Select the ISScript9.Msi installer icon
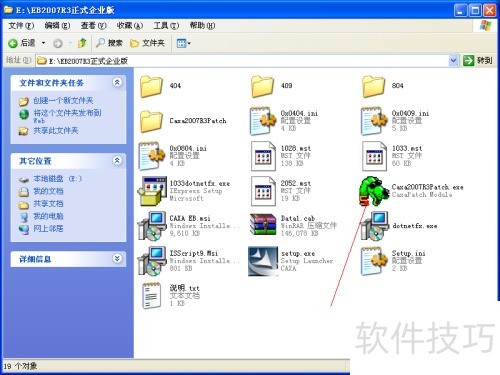 pyautogui.click(x=152, y=261)
